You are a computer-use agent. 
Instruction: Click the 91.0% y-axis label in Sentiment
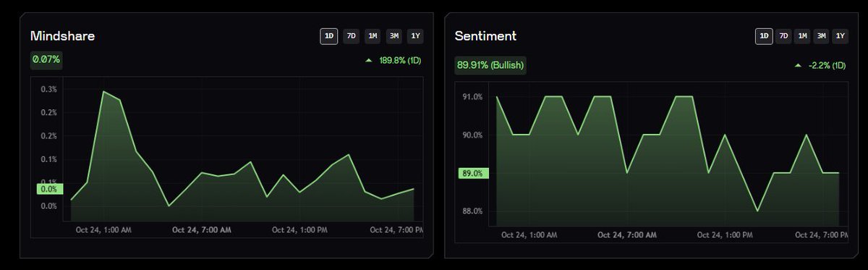click(473, 97)
